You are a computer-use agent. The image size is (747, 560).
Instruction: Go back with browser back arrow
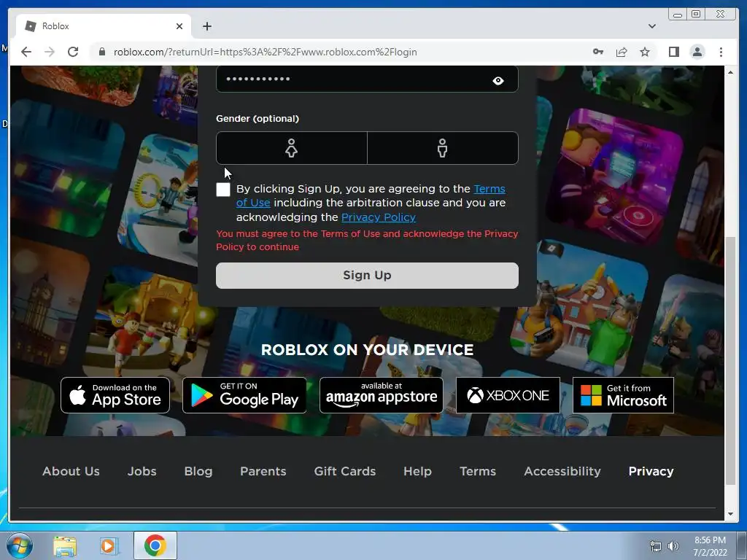26,52
